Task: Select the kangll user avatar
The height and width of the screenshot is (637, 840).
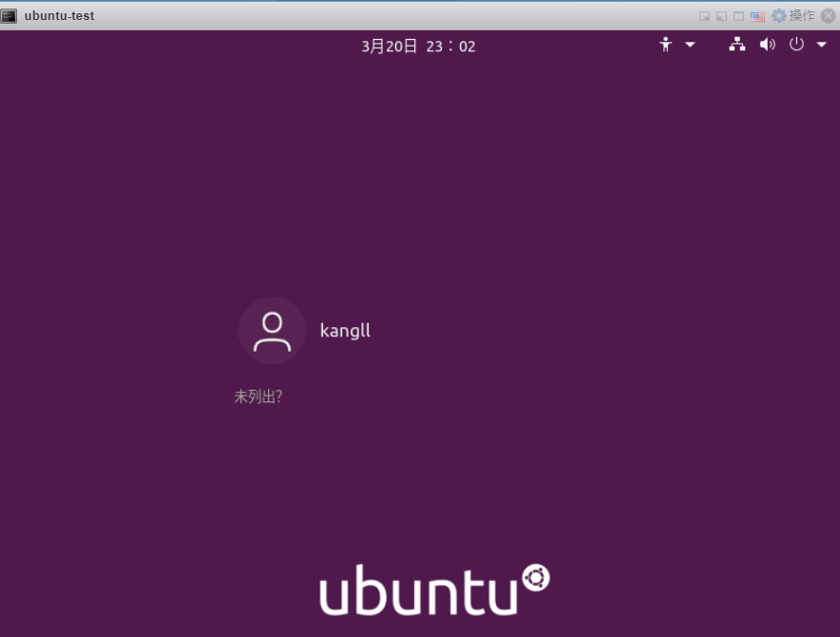Action: [272, 331]
